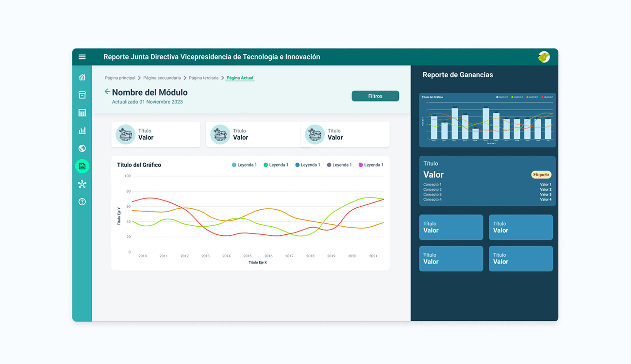This screenshot has width=631, height=364.
Task: Click the Reporte de Ganancias heading
Action: point(458,75)
